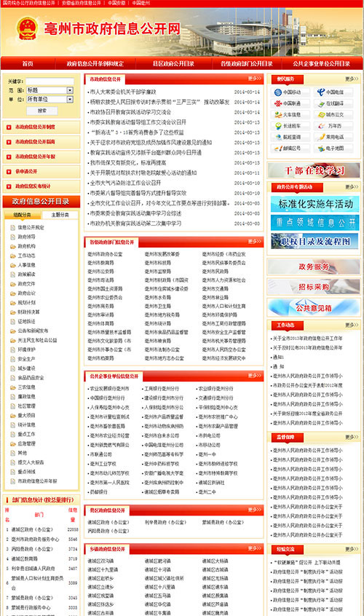The height and width of the screenshot is (616, 364).
Task: Select 政府领导 in directory tree
Action: tap(26, 237)
